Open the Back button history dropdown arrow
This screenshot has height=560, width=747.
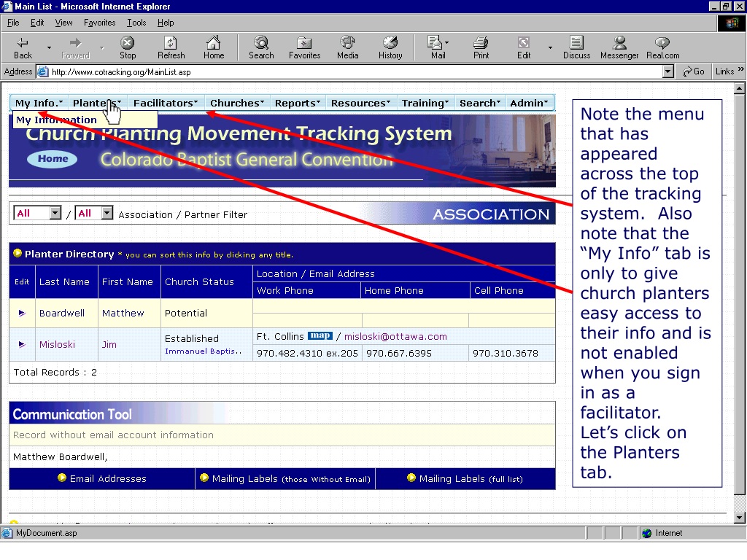tap(49, 47)
